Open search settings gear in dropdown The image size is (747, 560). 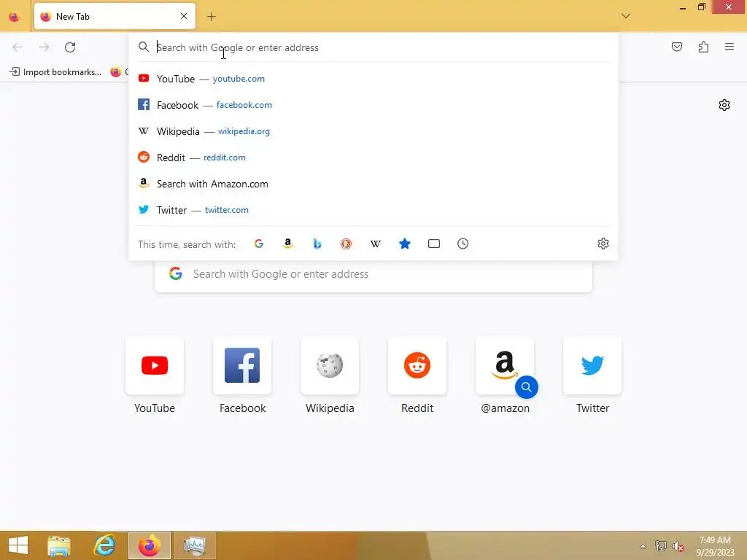[x=603, y=244]
